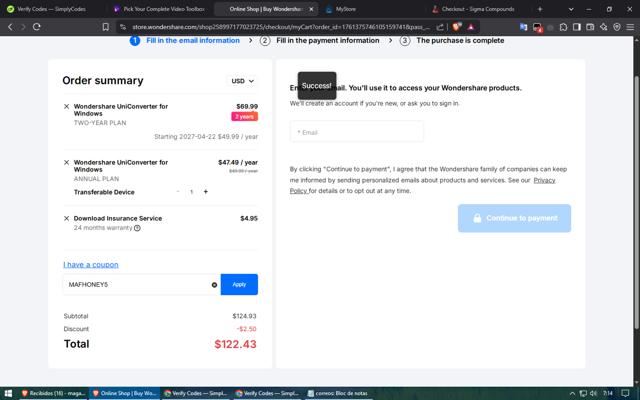This screenshot has height=400, width=640.
Task: Reload the current page
Action: [37, 27]
